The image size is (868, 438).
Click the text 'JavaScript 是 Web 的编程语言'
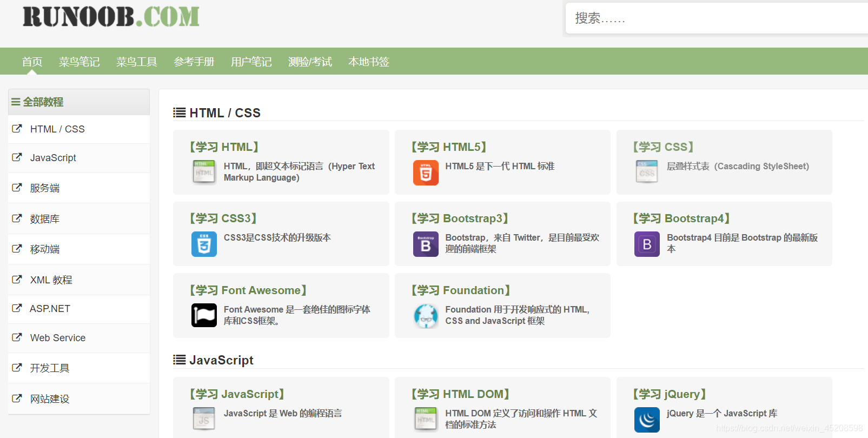[x=283, y=413]
